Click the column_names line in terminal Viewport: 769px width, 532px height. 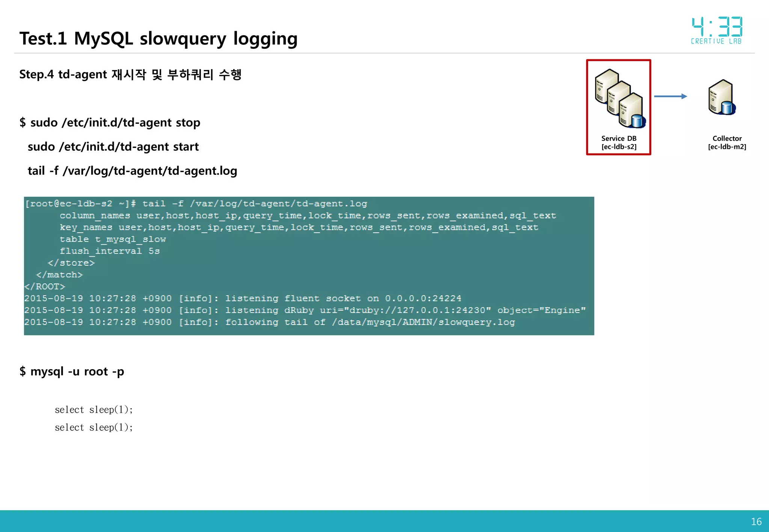(x=308, y=216)
